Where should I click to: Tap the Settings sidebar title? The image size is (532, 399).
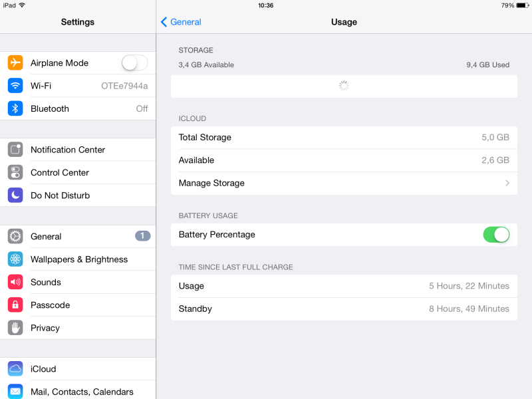click(x=78, y=22)
